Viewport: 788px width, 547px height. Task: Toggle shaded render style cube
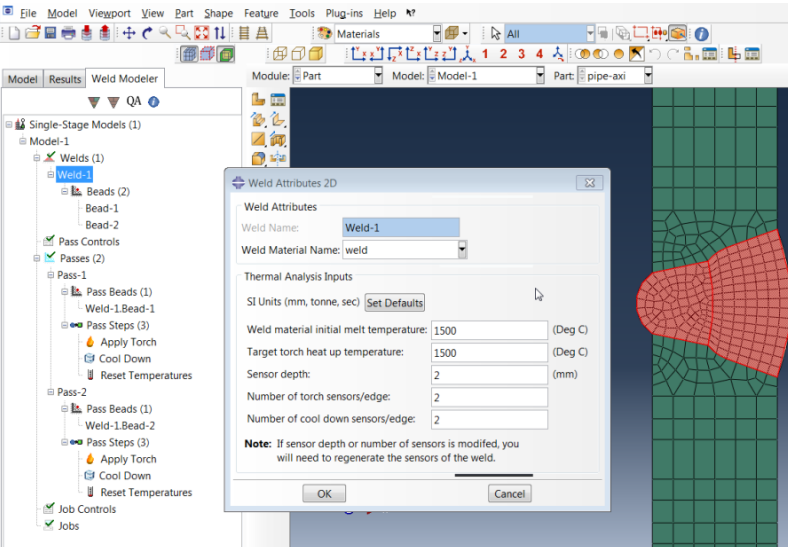pos(316,54)
